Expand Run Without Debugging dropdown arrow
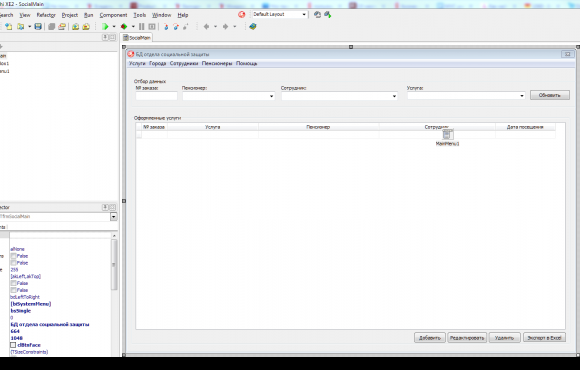 (x=133, y=27)
